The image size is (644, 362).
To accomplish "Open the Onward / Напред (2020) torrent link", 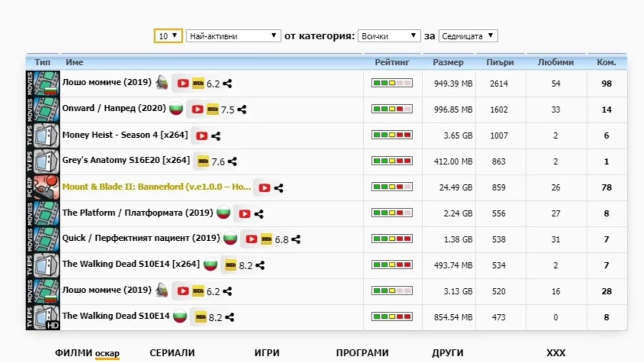I will pyautogui.click(x=114, y=108).
